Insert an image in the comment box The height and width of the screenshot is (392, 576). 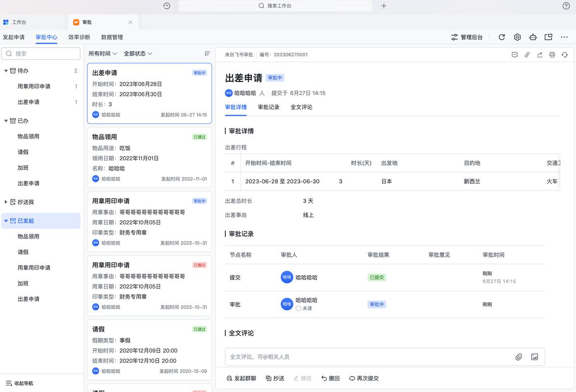pyautogui.click(x=534, y=357)
